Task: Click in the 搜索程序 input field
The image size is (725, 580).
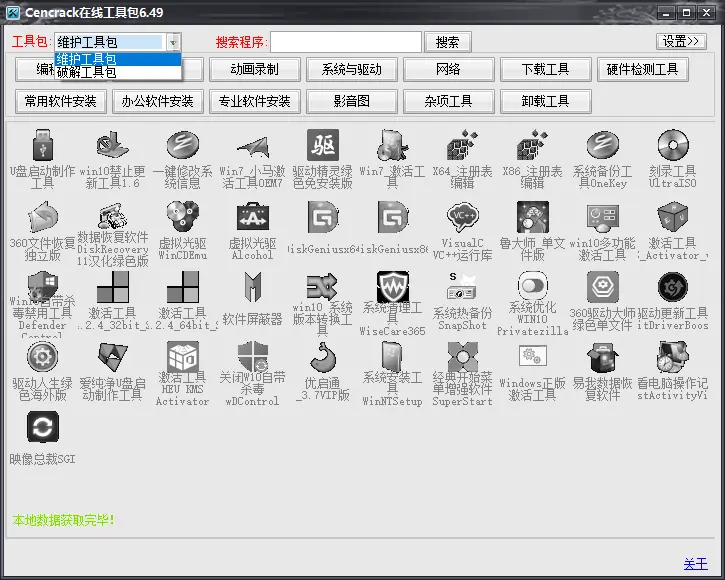Action: [x=346, y=42]
